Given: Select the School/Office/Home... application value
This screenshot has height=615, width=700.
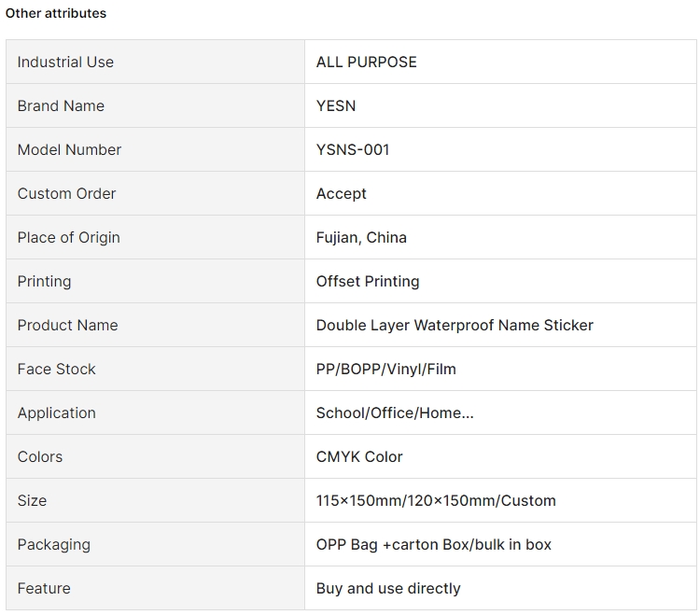Looking at the screenshot, I should point(395,412).
